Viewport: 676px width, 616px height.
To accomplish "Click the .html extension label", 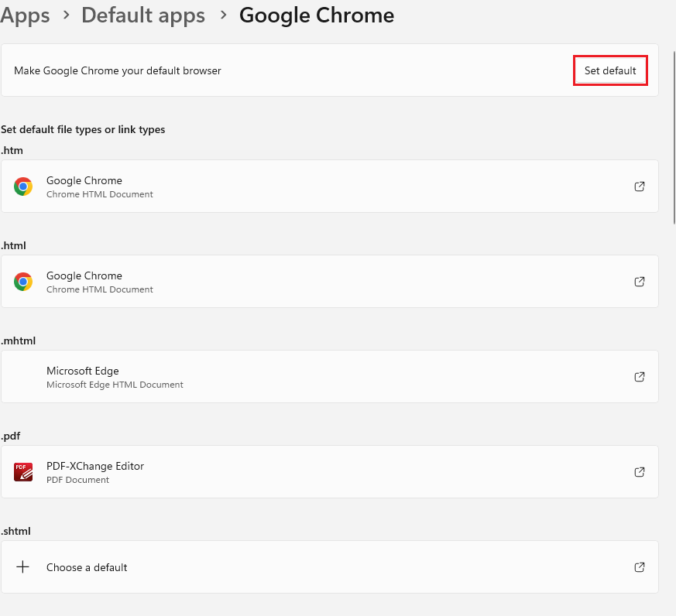I will (13, 246).
